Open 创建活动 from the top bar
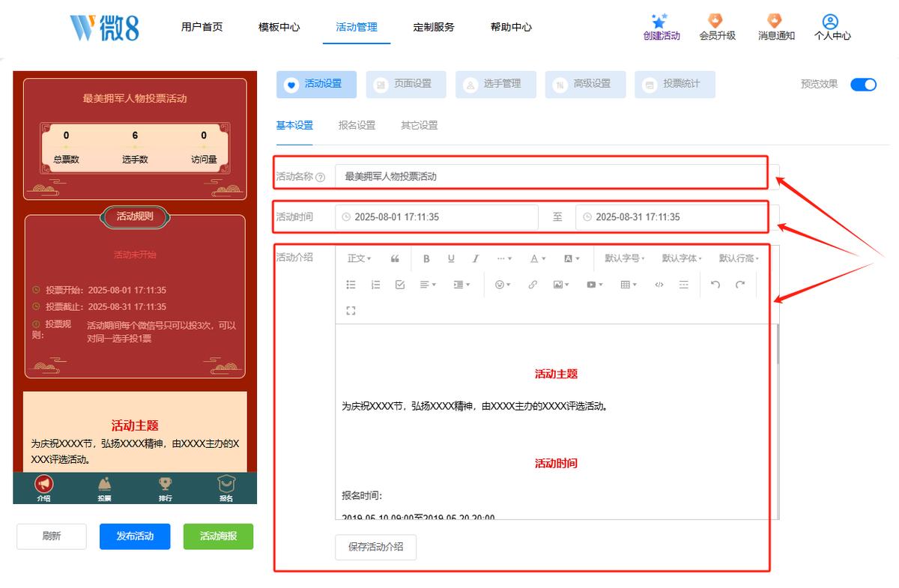 662,28
